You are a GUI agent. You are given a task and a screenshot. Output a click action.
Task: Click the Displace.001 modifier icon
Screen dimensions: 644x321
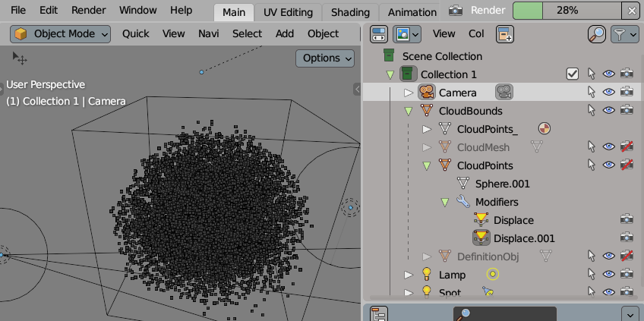[x=481, y=238]
